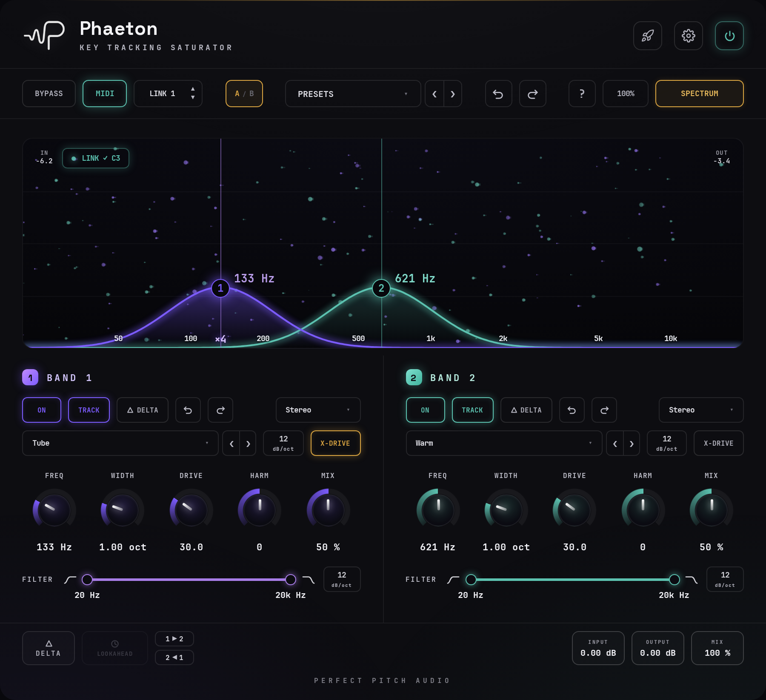Screen dimensions: 766x700
Task: Click Band 2 FREQ knob
Action: (438, 509)
